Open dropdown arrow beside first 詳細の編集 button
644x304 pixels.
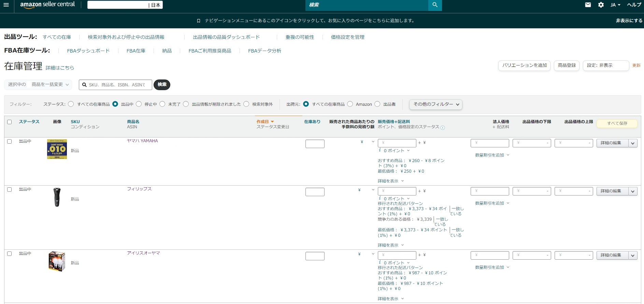tap(633, 143)
